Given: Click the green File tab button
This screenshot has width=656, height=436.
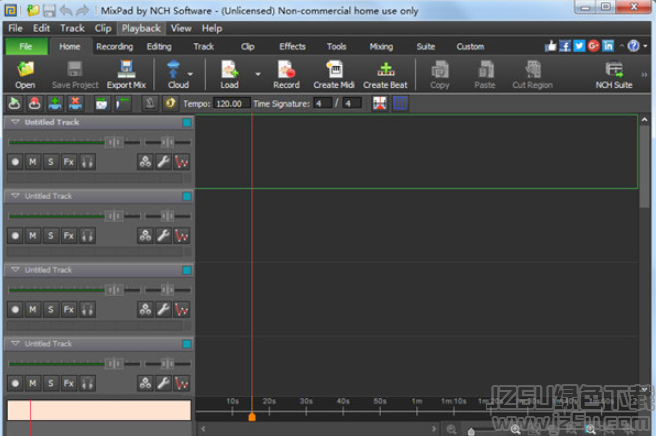Looking at the screenshot, I should pyautogui.click(x=26, y=46).
